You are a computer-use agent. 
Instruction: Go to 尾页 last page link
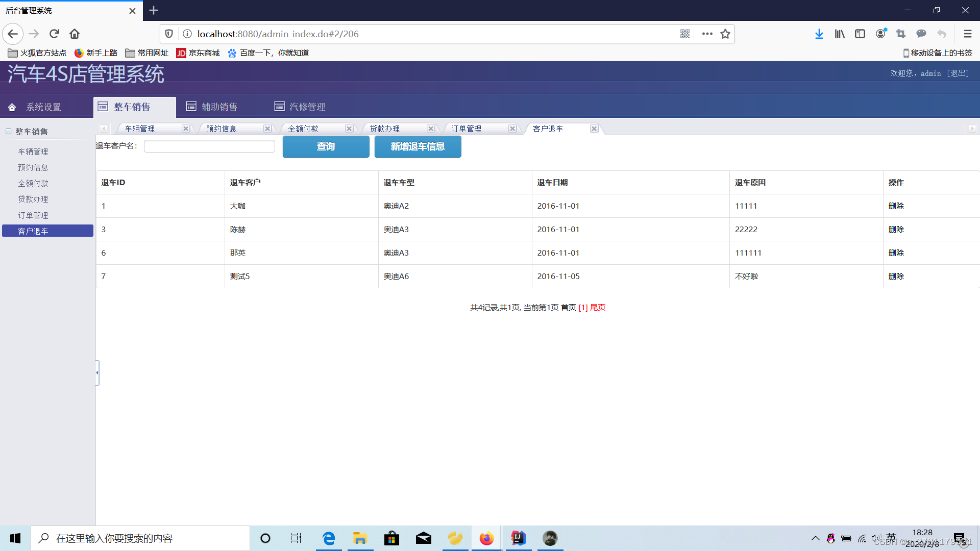pyautogui.click(x=598, y=308)
